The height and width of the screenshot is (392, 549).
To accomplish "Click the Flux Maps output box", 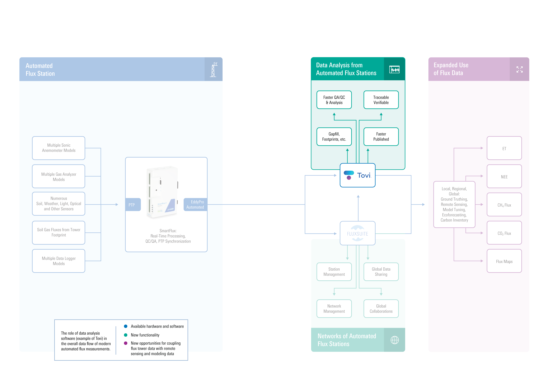I will pos(504,261).
